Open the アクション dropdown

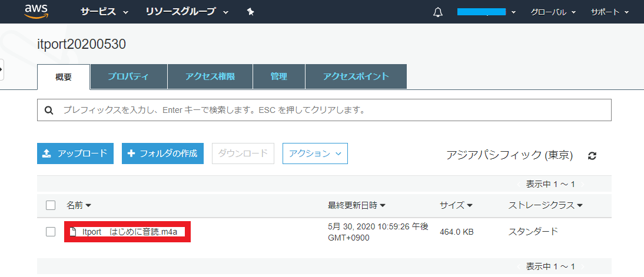tap(315, 153)
